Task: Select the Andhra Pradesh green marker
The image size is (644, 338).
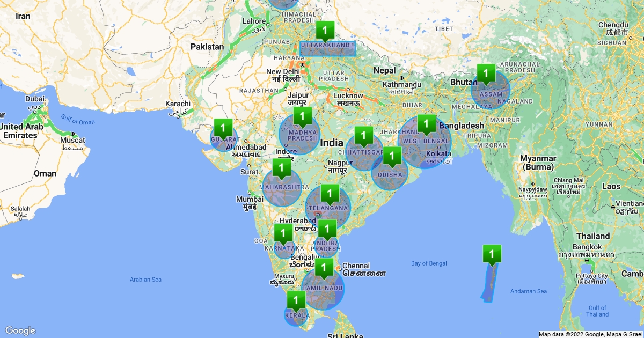Action: point(327,229)
